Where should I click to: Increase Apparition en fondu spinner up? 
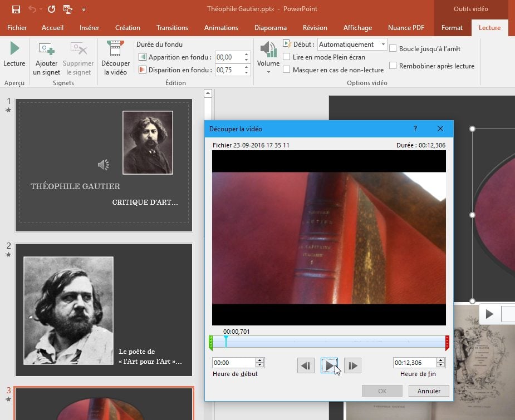(246, 55)
